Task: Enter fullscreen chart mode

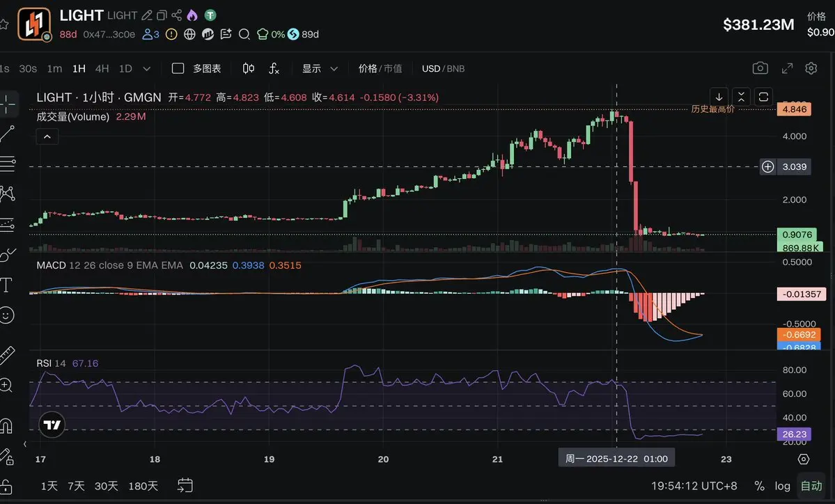Action: (x=787, y=68)
